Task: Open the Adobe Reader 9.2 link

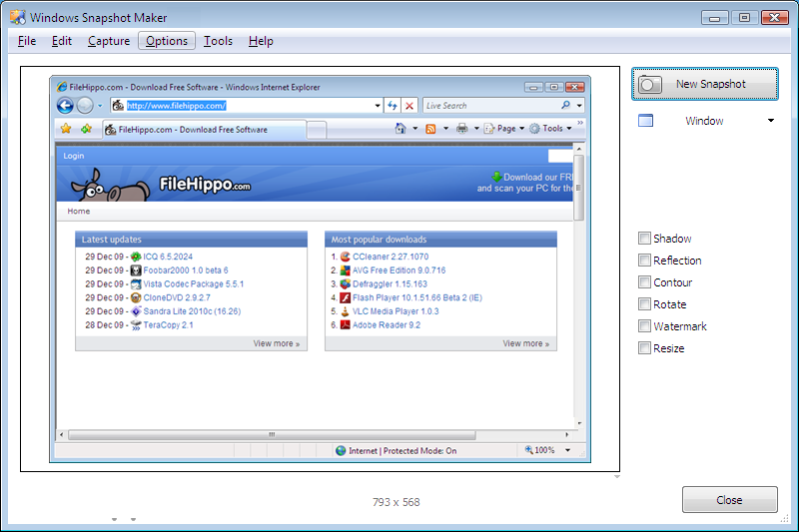Action: coord(387,325)
